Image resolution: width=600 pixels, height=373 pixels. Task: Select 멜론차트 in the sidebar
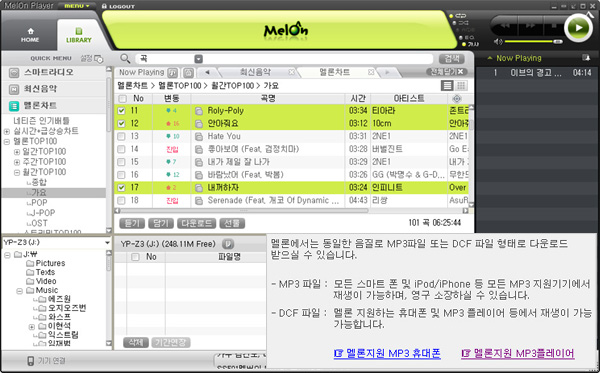54,106
